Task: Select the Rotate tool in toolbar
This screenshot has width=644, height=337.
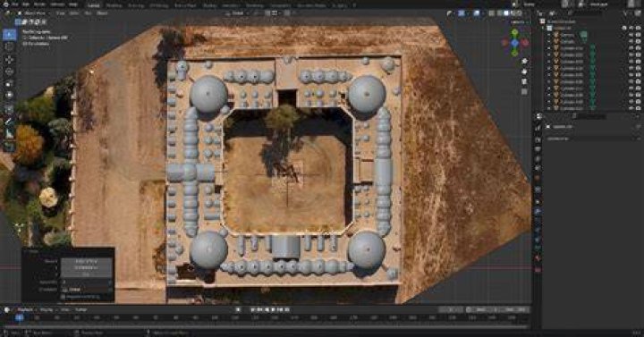Action: click(x=9, y=72)
